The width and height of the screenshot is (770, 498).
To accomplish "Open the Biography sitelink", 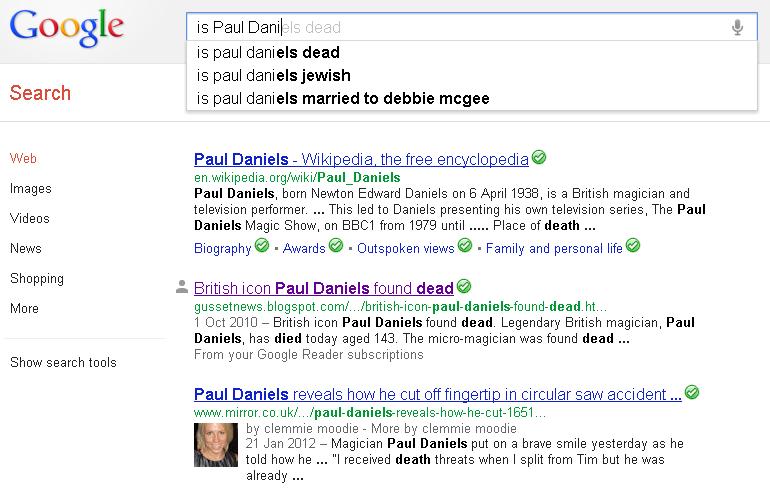I will click(x=222, y=249).
